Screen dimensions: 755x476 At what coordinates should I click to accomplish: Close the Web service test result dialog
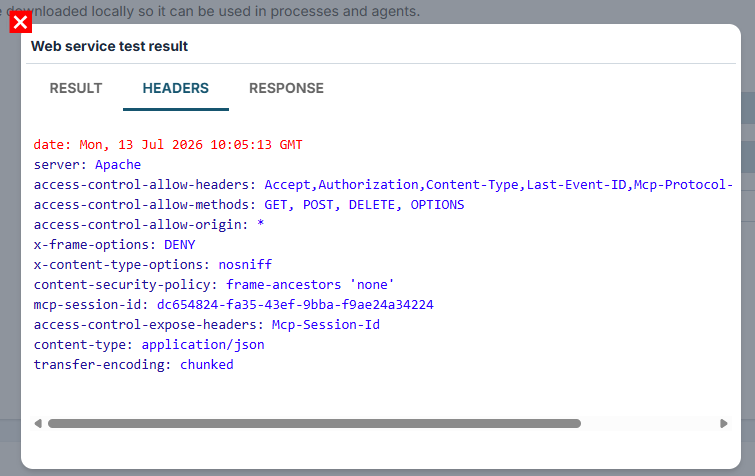[20, 22]
